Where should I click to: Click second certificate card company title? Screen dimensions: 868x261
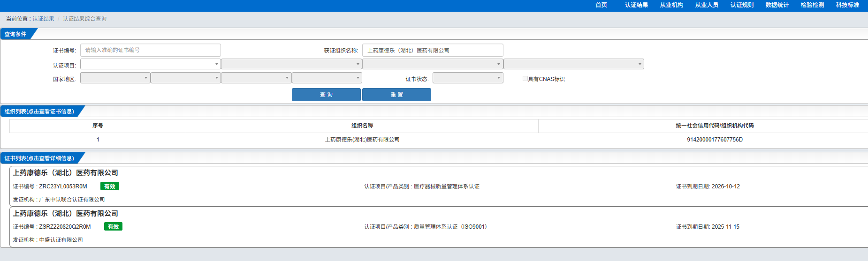66,213
